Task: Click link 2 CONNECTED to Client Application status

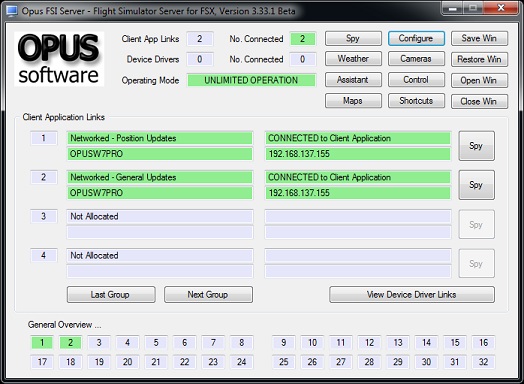Action: point(358,177)
